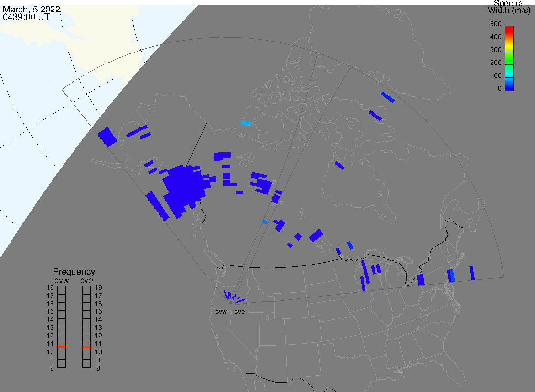Click the red frequency marker on the cve bar
The image size is (535, 392).
[86, 347]
